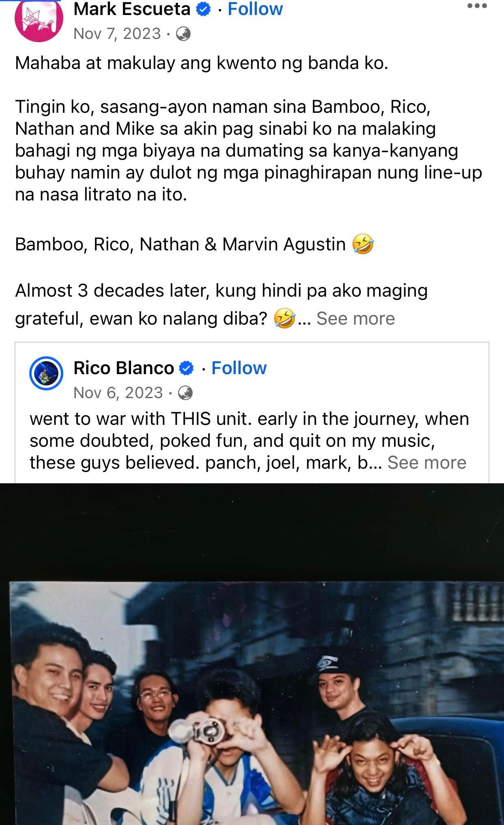Open the Nov 6, 2023 shared post timestamp

click(x=118, y=393)
